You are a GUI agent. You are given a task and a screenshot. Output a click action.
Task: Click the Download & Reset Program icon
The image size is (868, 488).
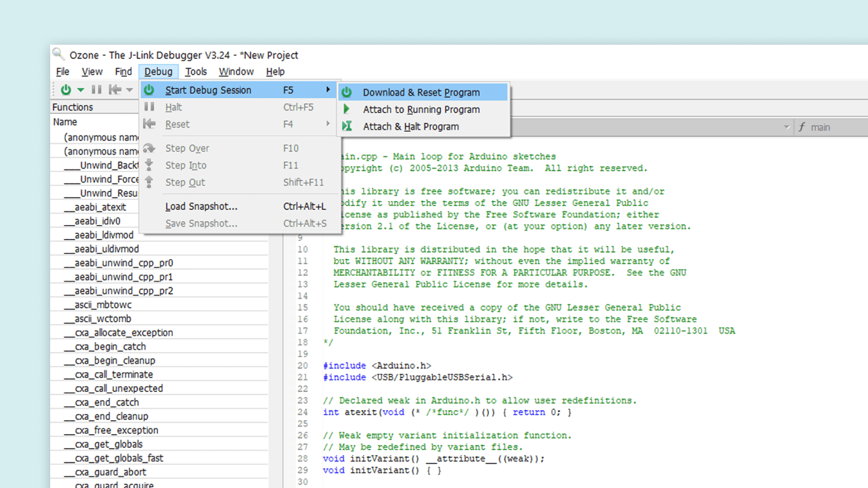(347, 93)
